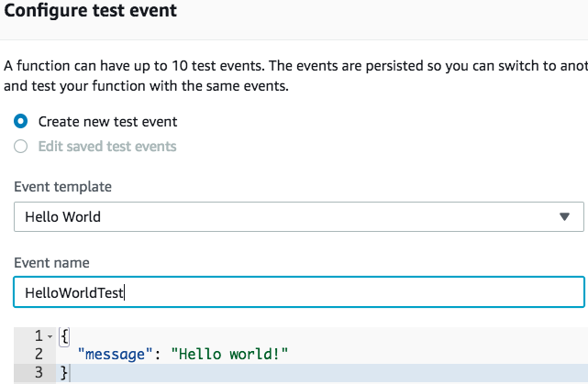Focus the Event name input containing HelloWorldTest
The height and width of the screenshot is (384, 588).
(298, 292)
